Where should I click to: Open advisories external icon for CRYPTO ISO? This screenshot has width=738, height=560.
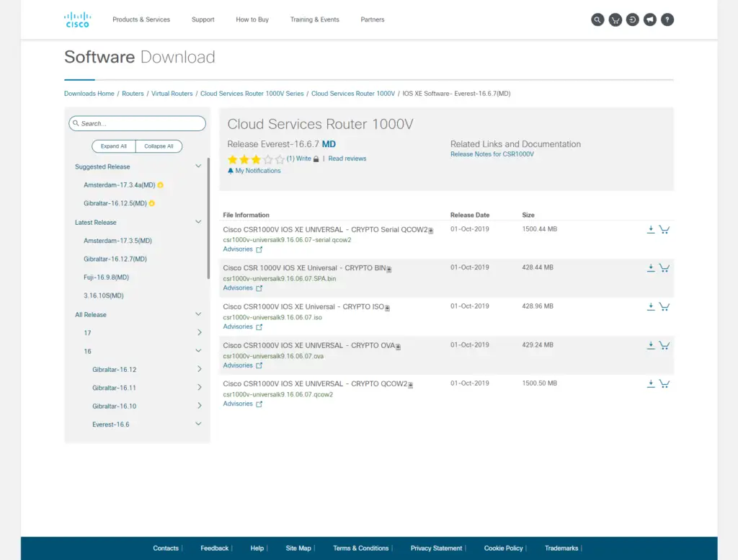point(259,326)
